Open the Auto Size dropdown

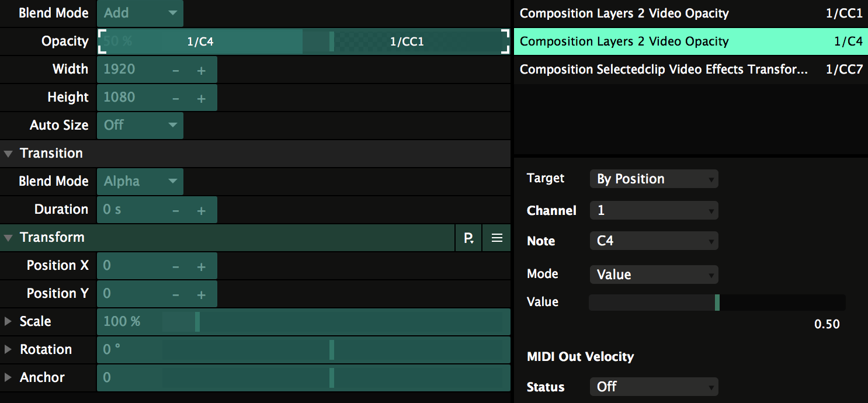[x=140, y=125]
